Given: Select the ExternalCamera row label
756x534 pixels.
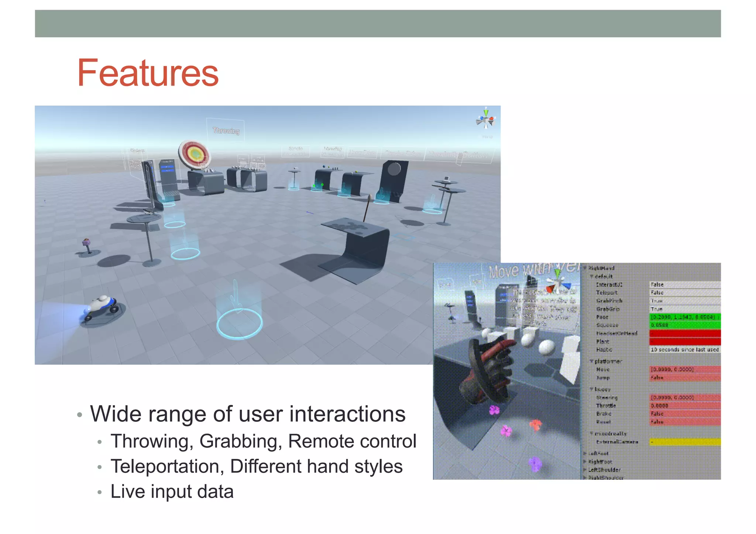Looking at the screenshot, I should (x=617, y=442).
